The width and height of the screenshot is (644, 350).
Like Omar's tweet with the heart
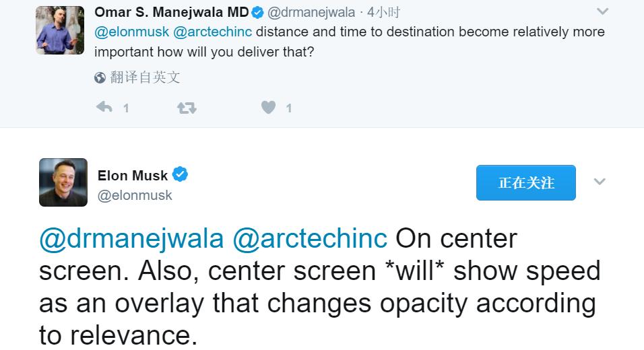point(268,107)
